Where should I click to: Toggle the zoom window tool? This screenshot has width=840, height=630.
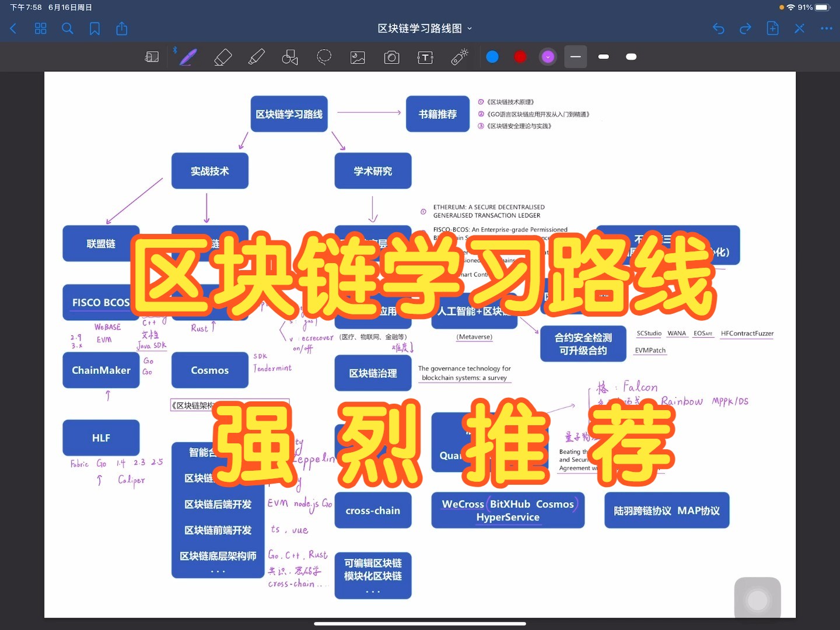pos(152,57)
